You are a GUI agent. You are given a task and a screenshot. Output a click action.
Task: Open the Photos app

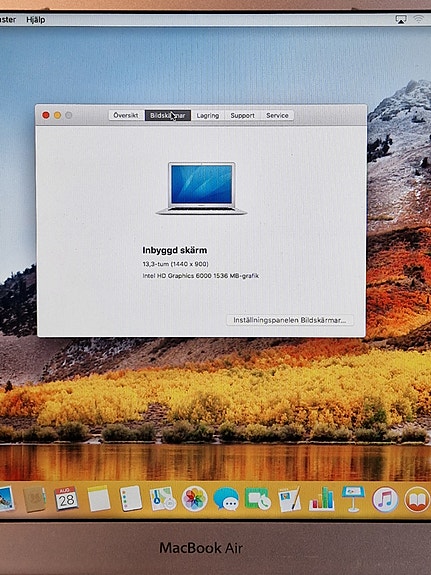coord(195,499)
